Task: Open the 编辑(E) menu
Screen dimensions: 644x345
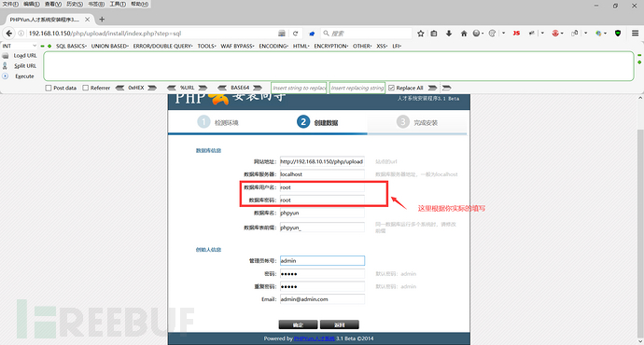Action: coord(32,4)
